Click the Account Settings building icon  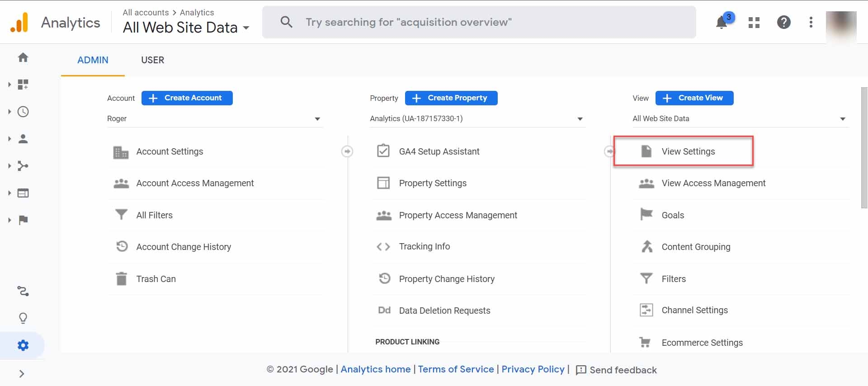point(121,152)
